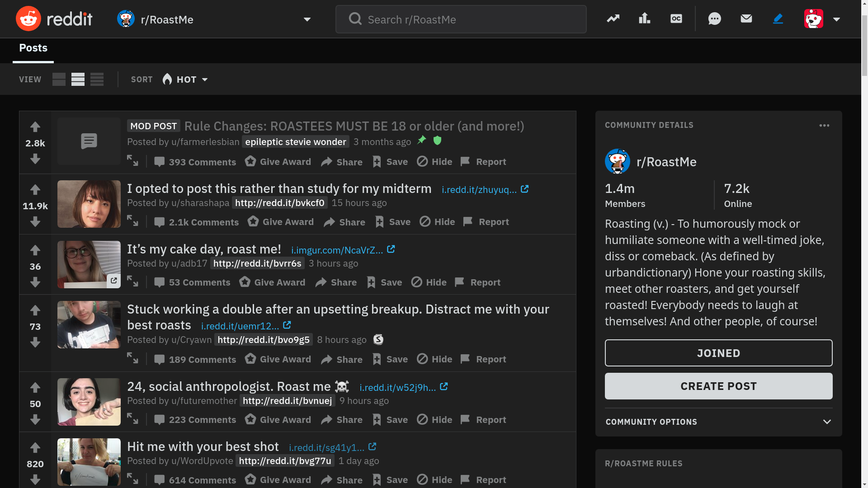The image size is (868, 488).
Task: Expand the Rule Changes post preview
Action: (x=132, y=161)
